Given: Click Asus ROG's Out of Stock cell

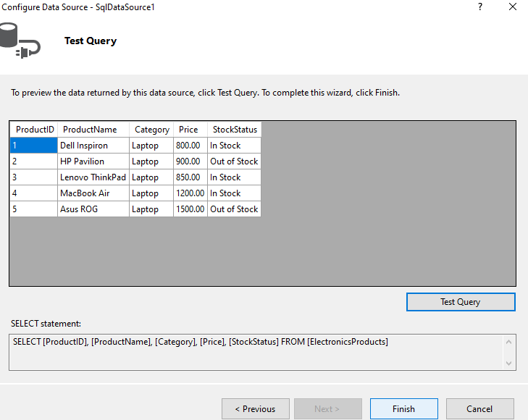Looking at the screenshot, I should coord(234,209).
